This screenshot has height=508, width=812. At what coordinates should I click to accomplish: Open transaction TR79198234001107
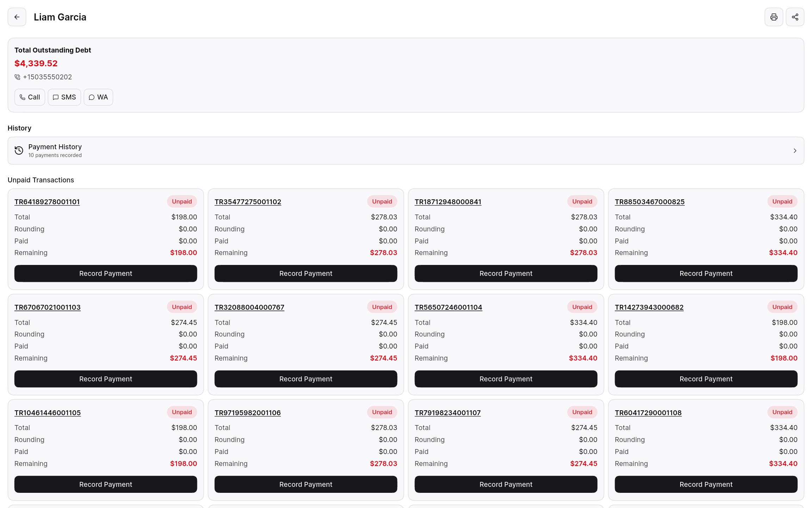coord(448,413)
